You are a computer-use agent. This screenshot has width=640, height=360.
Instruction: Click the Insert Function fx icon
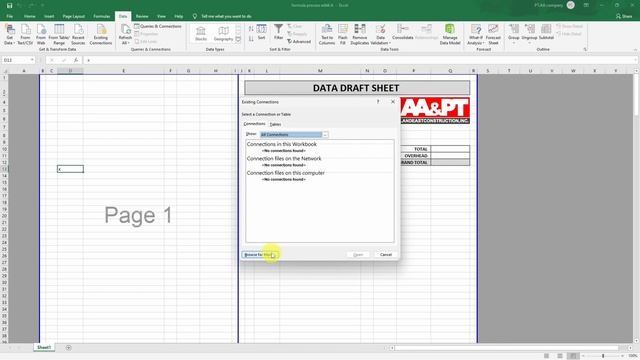tap(76, 60)
